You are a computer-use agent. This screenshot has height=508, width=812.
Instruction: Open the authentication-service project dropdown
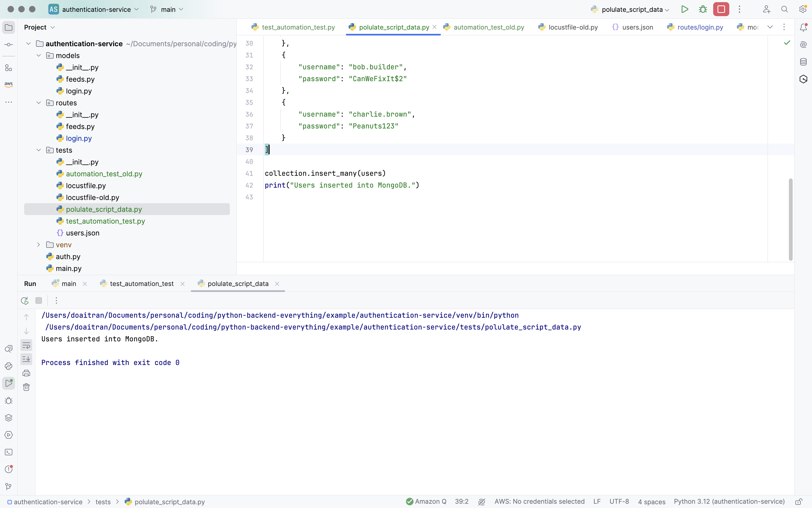pyautogui.click(x=94, y=9)
